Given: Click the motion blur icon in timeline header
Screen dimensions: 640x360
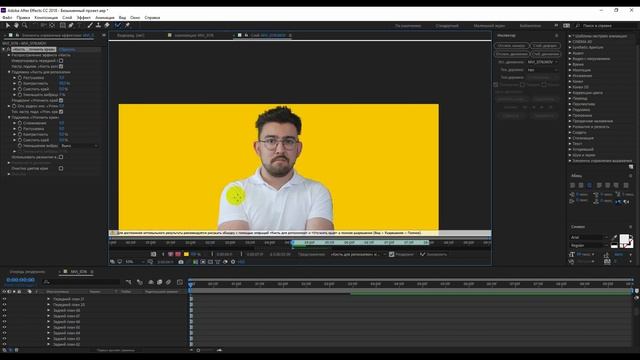Looking at the screenshot, I should click(168, 282).
